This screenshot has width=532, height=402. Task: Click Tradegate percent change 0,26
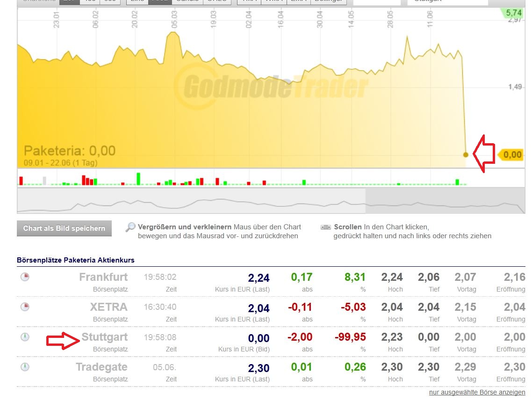pos(355,367)
